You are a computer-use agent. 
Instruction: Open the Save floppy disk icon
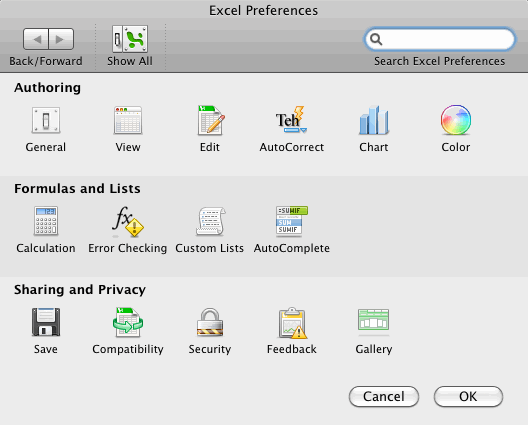(46, 322)
